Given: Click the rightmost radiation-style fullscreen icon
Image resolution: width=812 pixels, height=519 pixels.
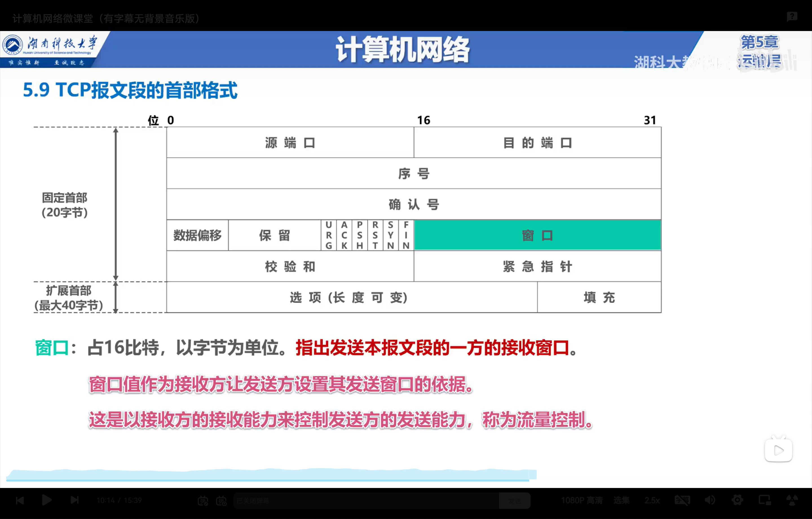Looking at the screenshot, I should coord(792,500).
